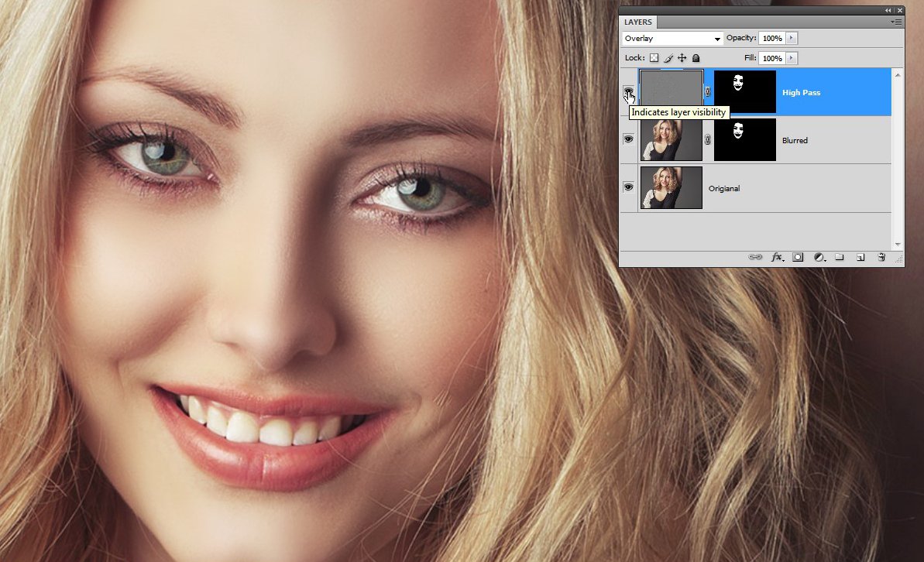This screenshot has height=562, width=924.
Task: Click the scroll down arrow in Layers list
Action: [898, 244]
